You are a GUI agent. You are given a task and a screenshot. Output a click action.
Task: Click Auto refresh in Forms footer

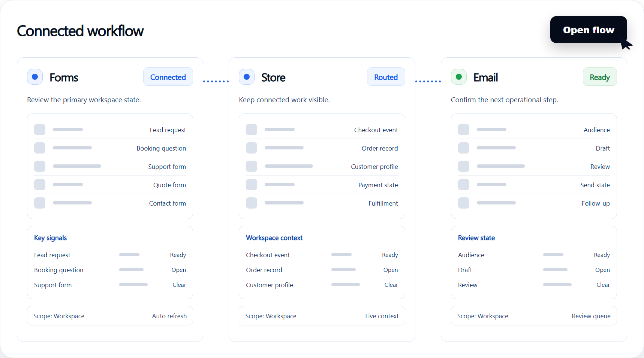click(x=169, y=316)
